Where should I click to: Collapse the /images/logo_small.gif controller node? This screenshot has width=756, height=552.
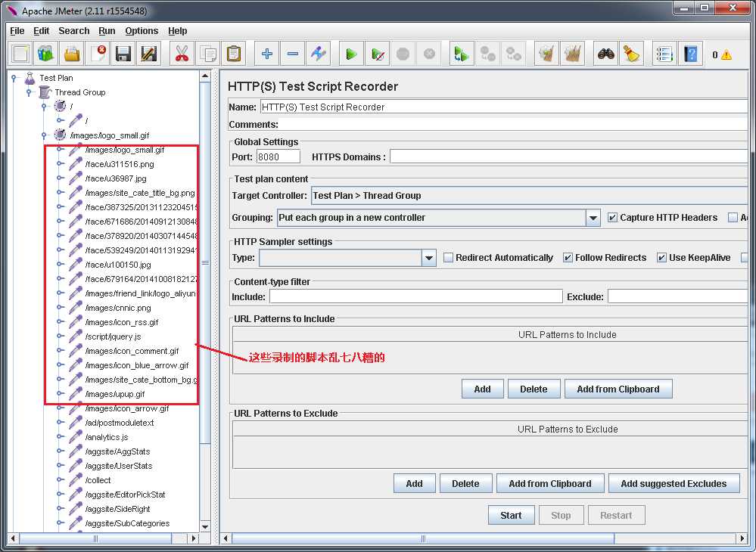(x=44, y=135)
